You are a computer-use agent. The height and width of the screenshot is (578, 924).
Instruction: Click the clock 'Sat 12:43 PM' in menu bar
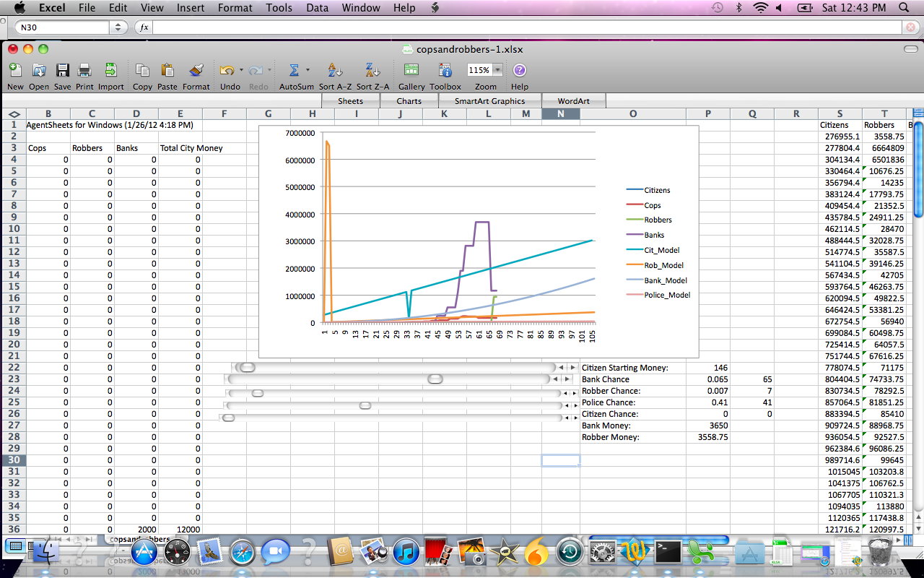(x=854, y=8)
